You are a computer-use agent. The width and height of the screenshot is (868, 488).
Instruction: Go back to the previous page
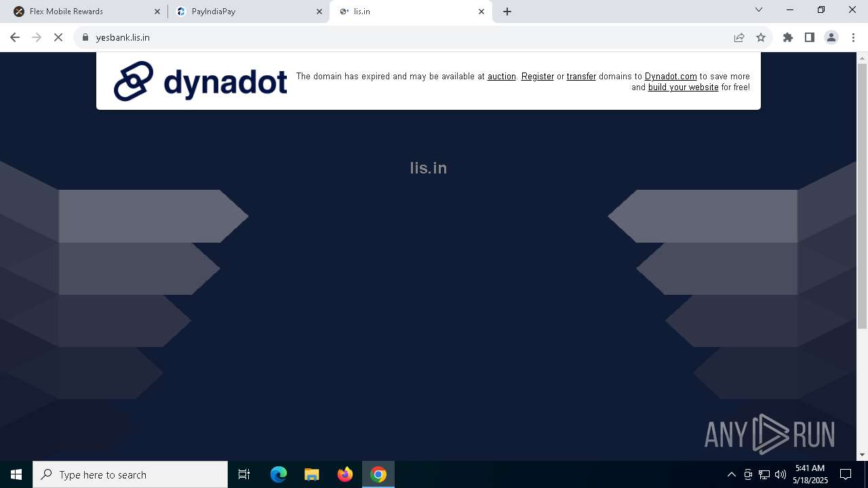point(15,37)
